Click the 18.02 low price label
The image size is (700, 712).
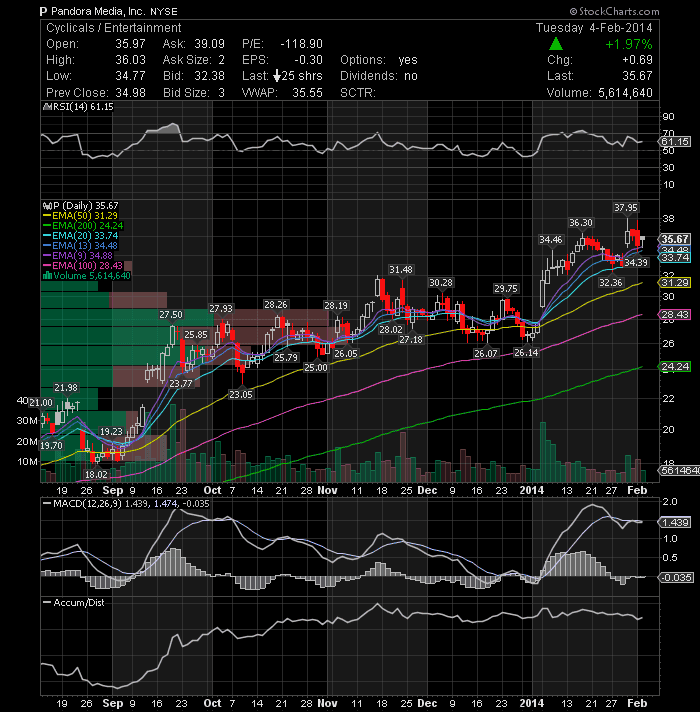tap(96, 475)
